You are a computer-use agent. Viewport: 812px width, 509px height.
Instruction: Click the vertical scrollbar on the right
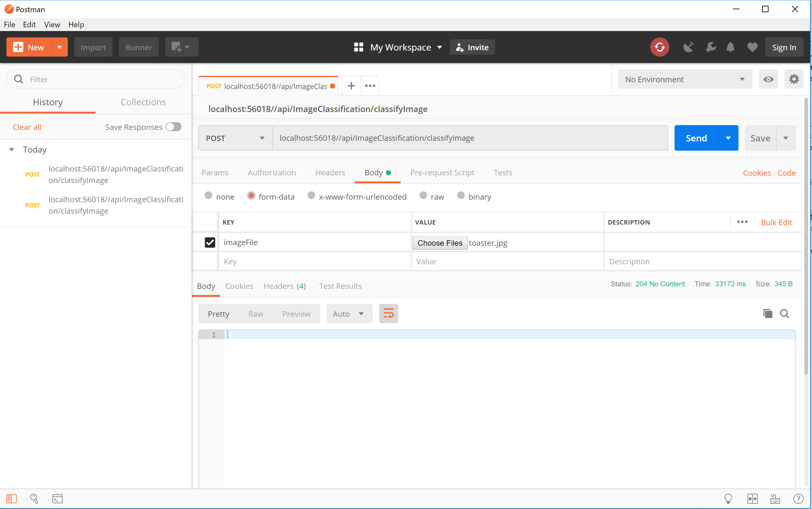[x=806, y=236]
